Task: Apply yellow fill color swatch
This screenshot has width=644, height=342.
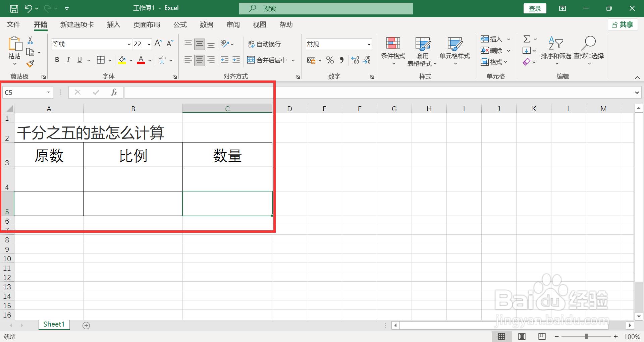Action: (122, 60)
